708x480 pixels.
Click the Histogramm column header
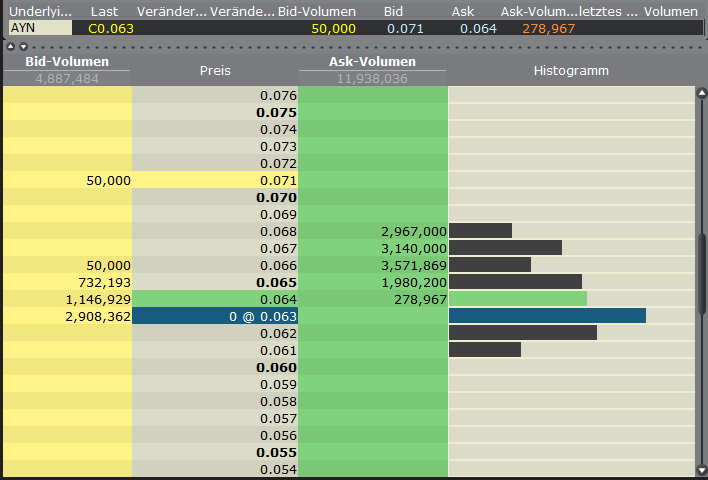coord(571,71)
